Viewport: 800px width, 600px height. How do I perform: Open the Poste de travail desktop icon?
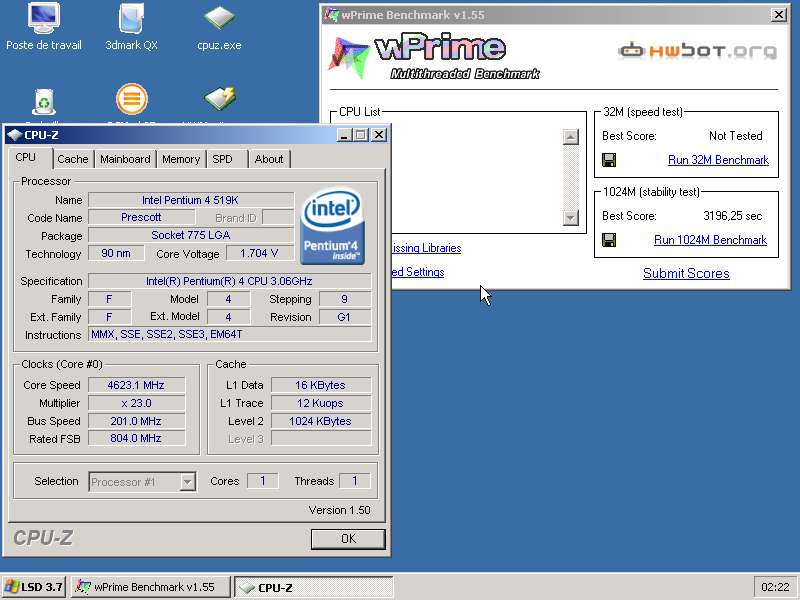click(x=43, y=26)
